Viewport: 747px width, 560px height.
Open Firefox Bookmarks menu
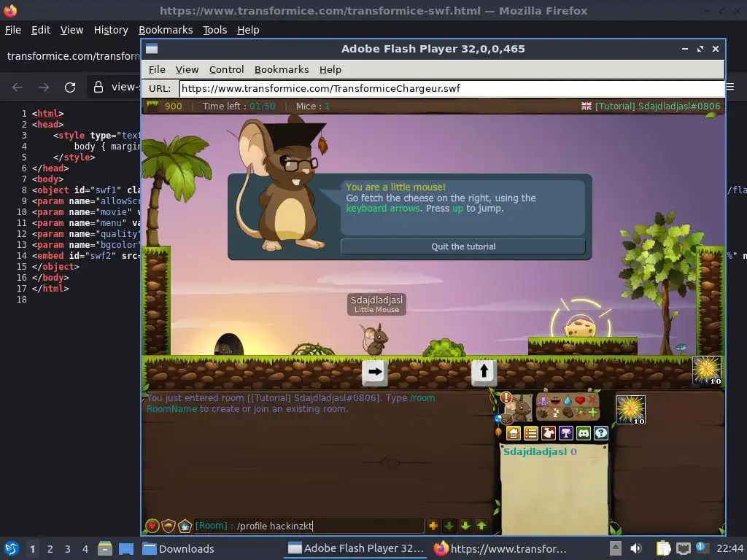tap(166, 30)
